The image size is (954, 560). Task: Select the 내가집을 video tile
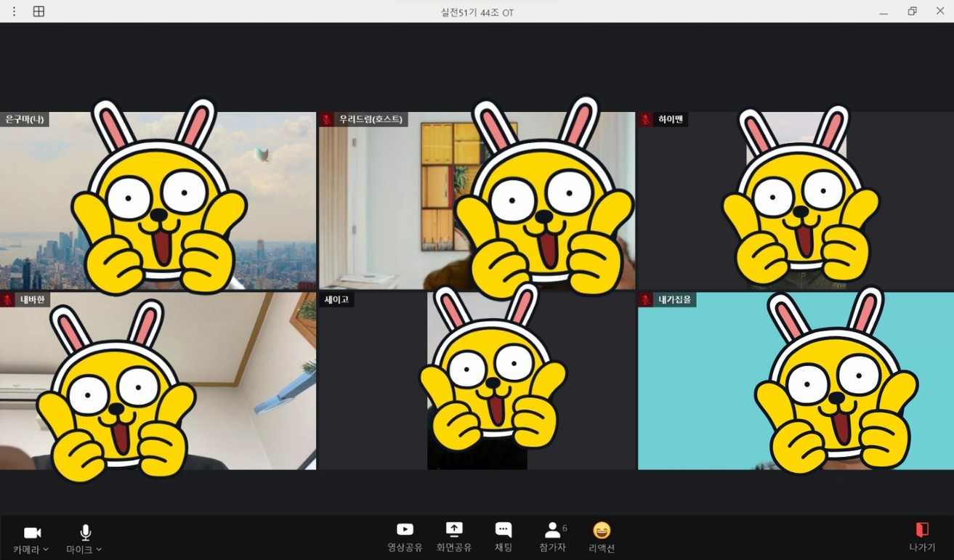[x=796, y=381]
